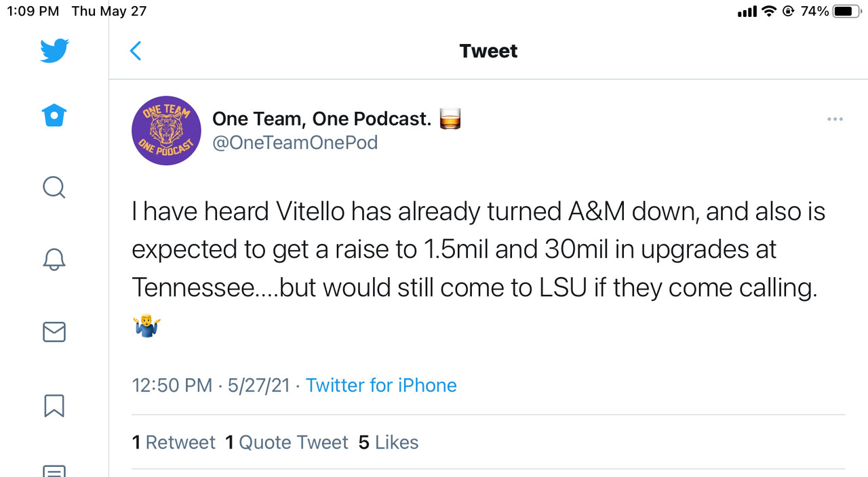Go back using the blue chevron
868x477 pixels.
(136, 51)
